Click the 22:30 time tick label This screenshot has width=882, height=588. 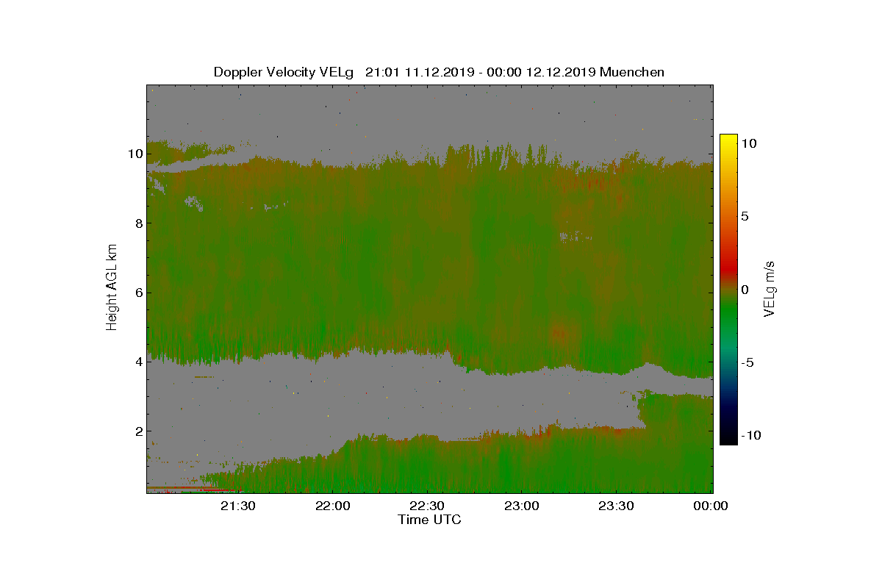[427, 506]
